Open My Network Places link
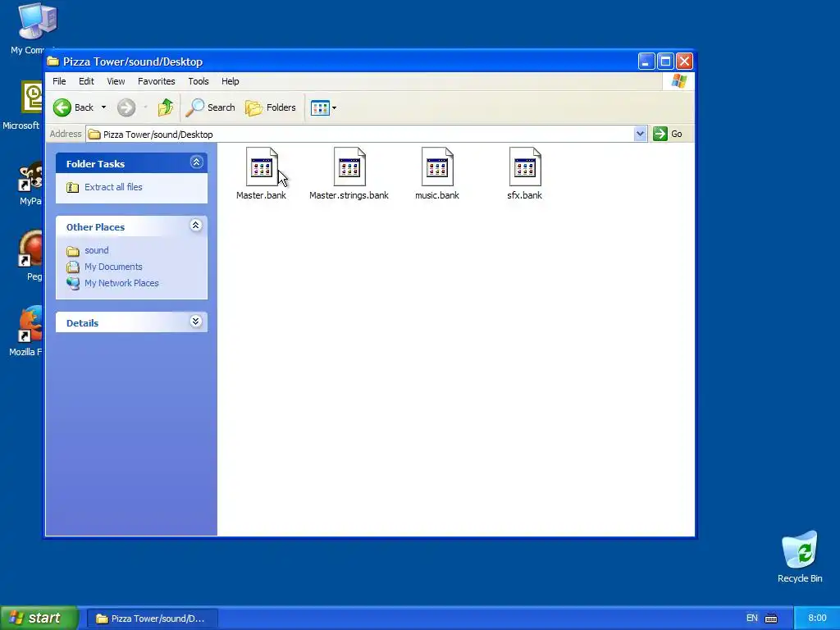Viewport: 840px width, 630px height. click(x=121, y=283)
